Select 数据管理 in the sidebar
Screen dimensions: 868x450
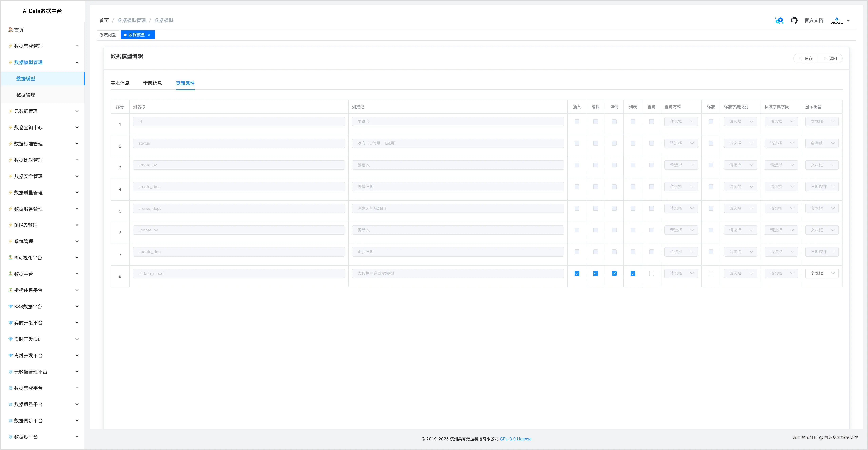[x=26, y=95]
